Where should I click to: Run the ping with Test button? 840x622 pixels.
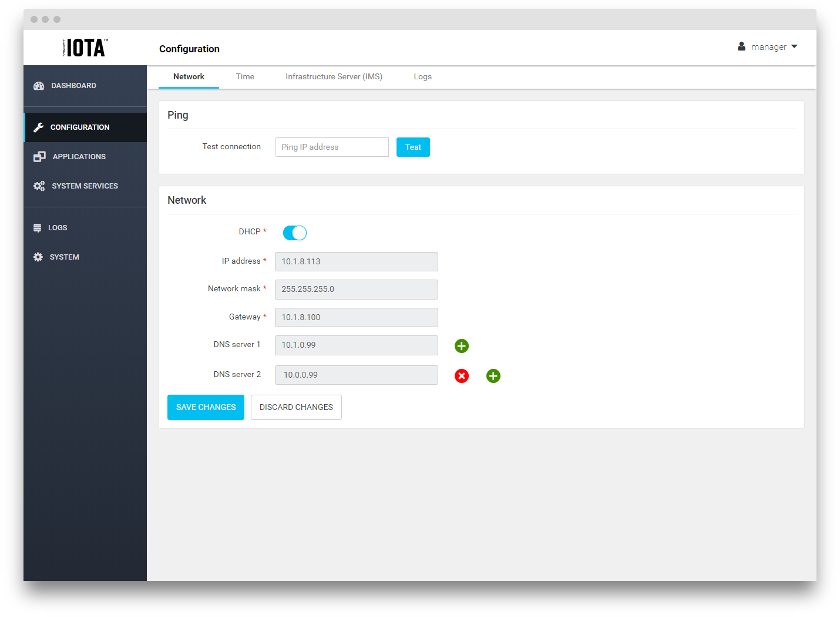(413, 147)
